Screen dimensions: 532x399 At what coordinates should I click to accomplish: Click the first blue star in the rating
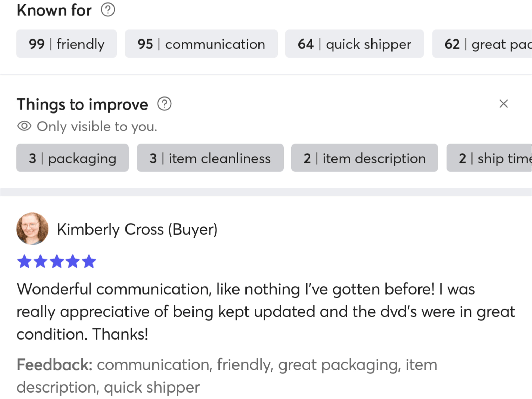[24, 261]
